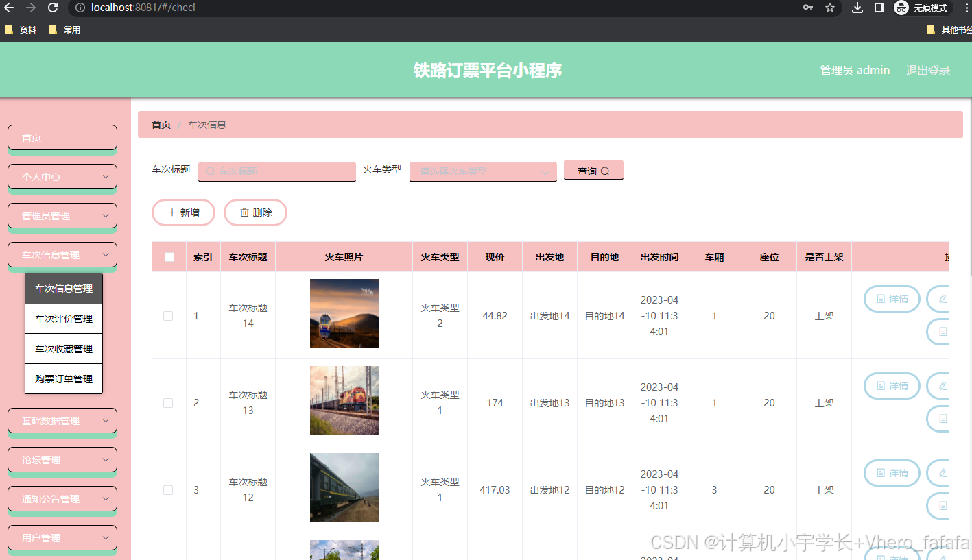Toggle the browser side panel icon

click(x=879, y=8)
